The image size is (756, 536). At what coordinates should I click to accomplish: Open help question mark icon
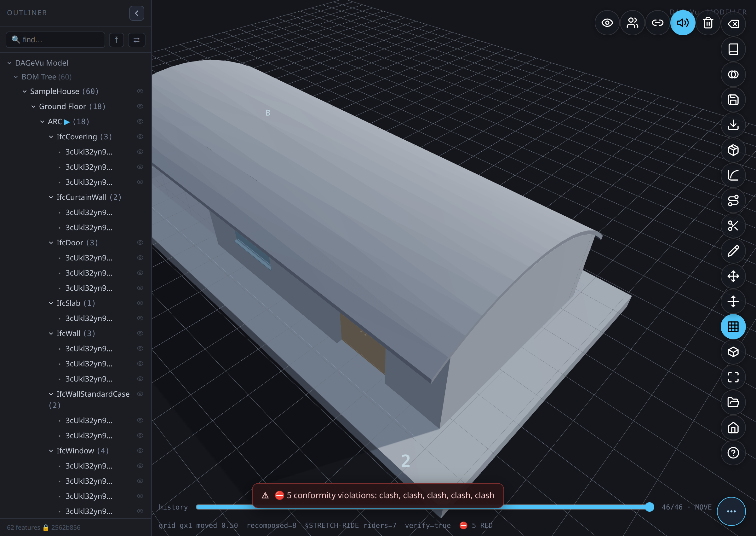[733, 453]
